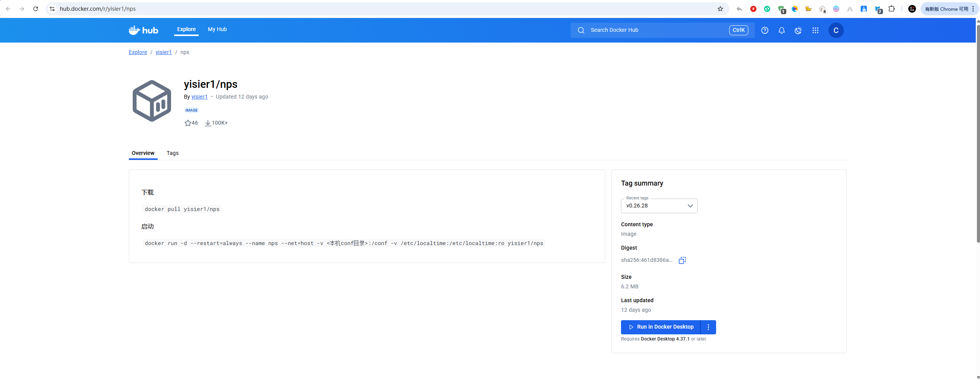Image resolution: width=980 pixels, height=380 pixels.
Task: Click Explore in the breadcrumb
Action: tap(138, 52)
